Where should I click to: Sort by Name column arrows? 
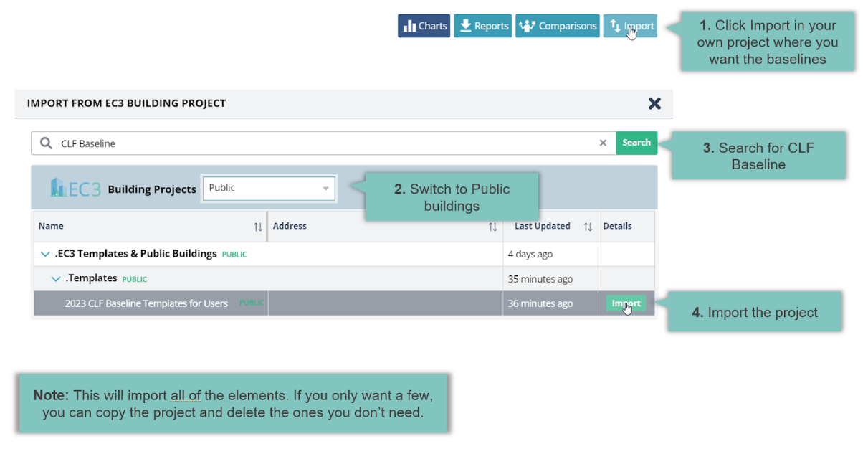pyautogui.click(x=258, y=227)
